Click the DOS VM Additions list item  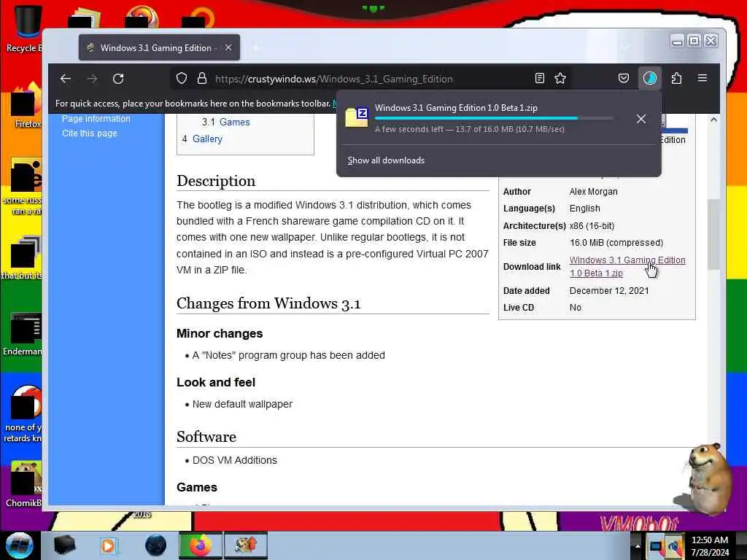[234, 461]
